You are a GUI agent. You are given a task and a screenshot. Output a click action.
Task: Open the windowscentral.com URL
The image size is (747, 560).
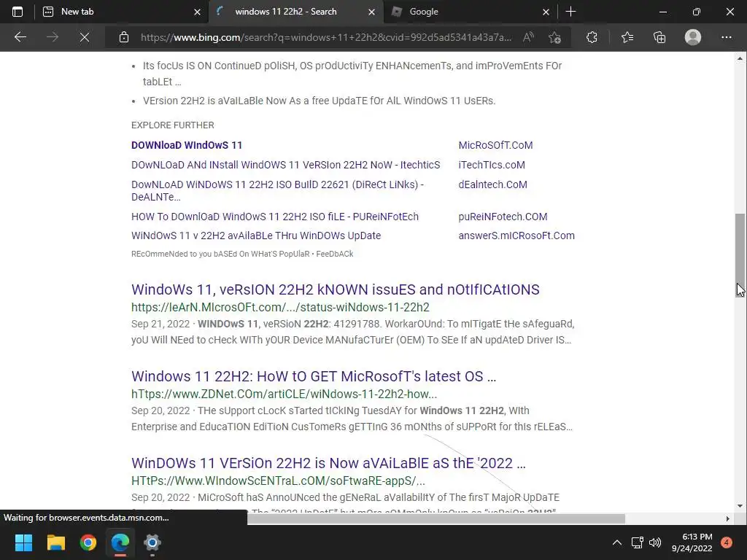278,481
